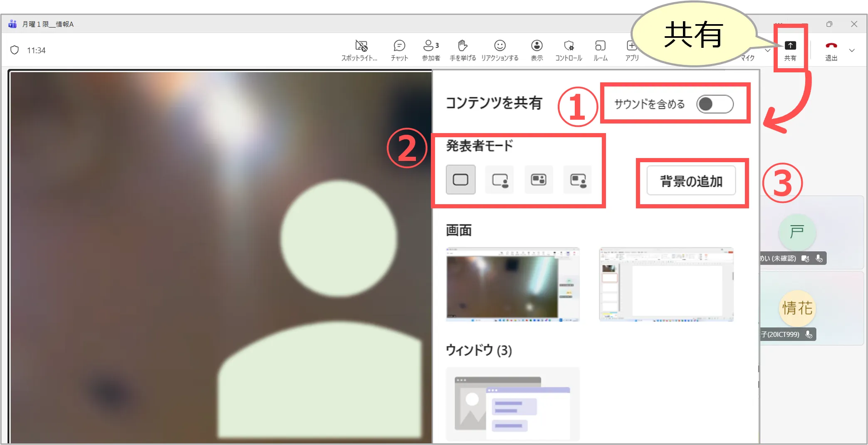
Task: Open the window (ウィンドウ) sharing thumbnail
Action: 512,404
